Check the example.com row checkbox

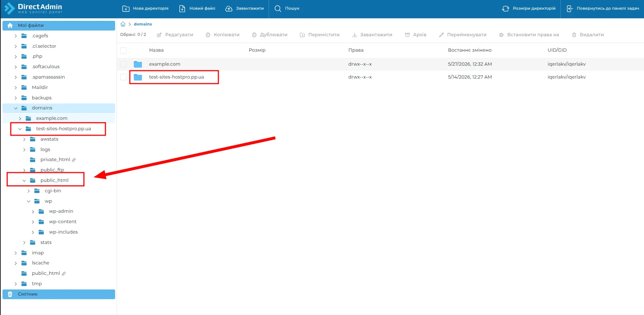(123, 64)
